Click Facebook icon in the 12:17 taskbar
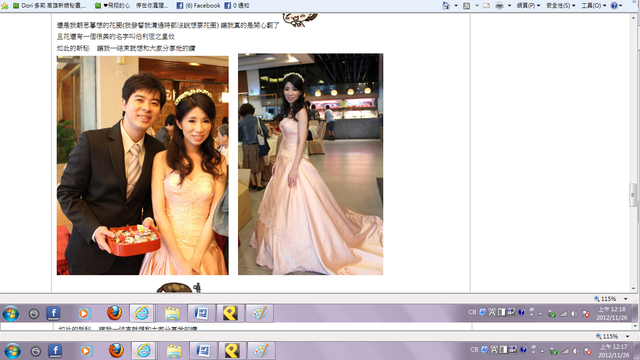 [x=55, y=351]
